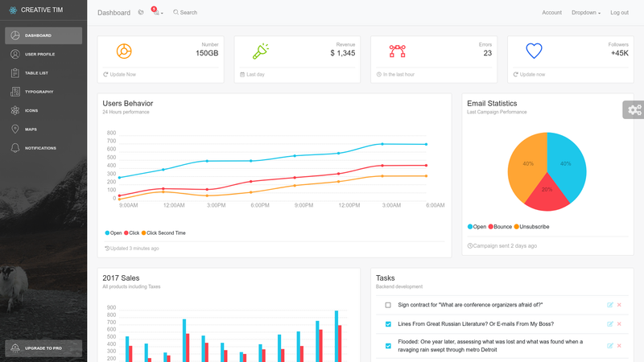The height and width of the screenshot is (362, 644).
Task: Open the settings gears panel tab
Action: [x=634, y=109]
